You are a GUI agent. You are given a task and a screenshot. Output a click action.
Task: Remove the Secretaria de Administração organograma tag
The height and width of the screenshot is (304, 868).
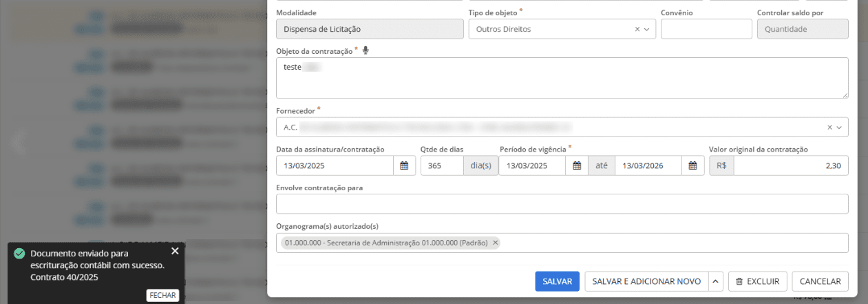point(495,243)
